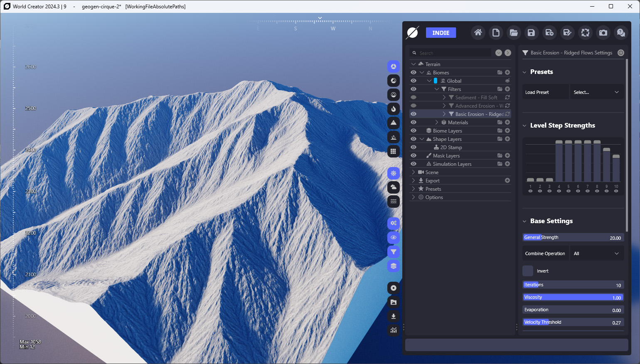Click the solid mountain icon in viewport toolbar
Viewport: 640px width, 364px height.
pyautogui.click(x=394, y=123)
